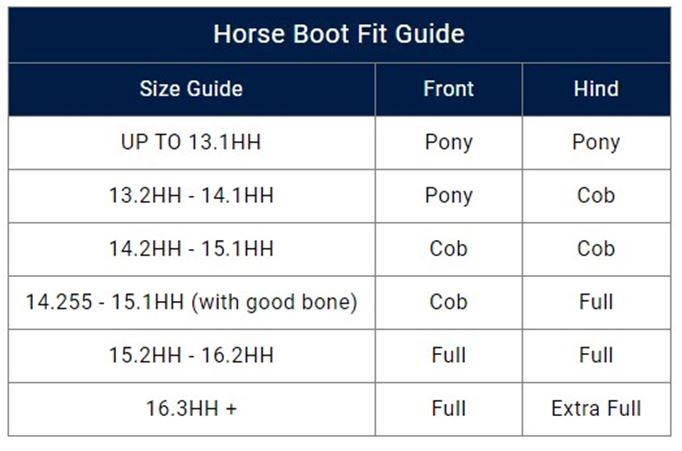Select Front value for UP TO 13.1HH row

[448, 142]
